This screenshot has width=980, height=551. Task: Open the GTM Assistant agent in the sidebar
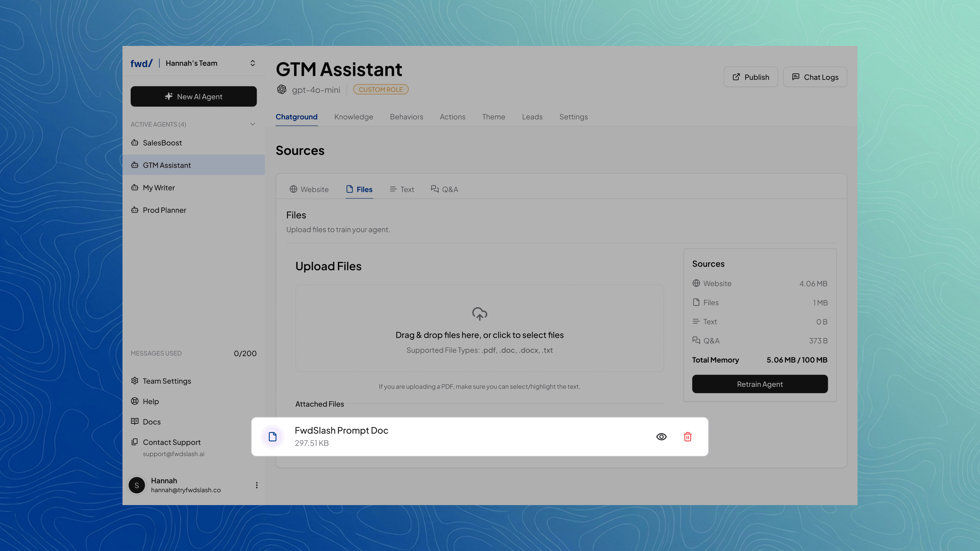point(194,165)
